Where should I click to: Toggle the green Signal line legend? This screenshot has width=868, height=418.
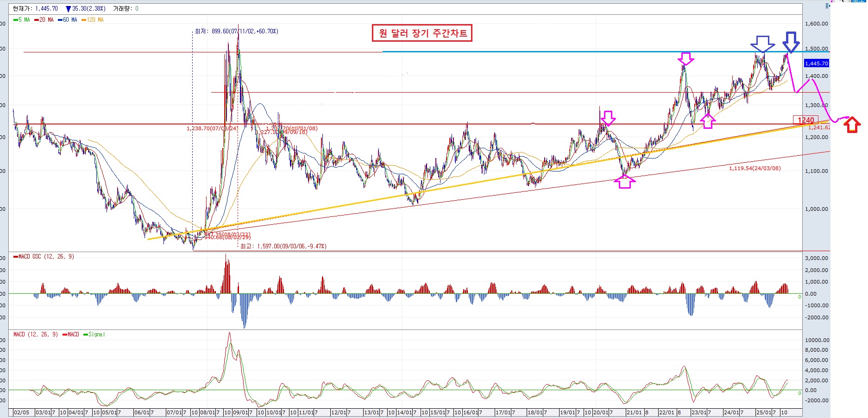click(96, 335)
